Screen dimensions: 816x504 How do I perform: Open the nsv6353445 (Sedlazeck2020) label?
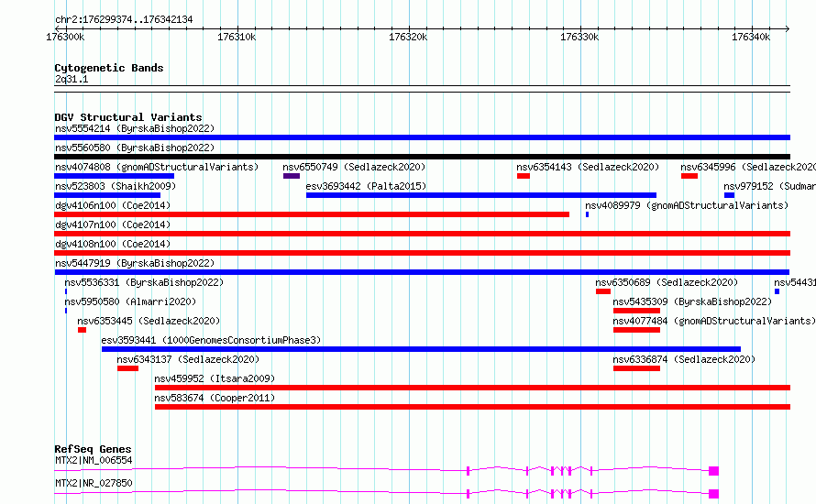(149, 321)
